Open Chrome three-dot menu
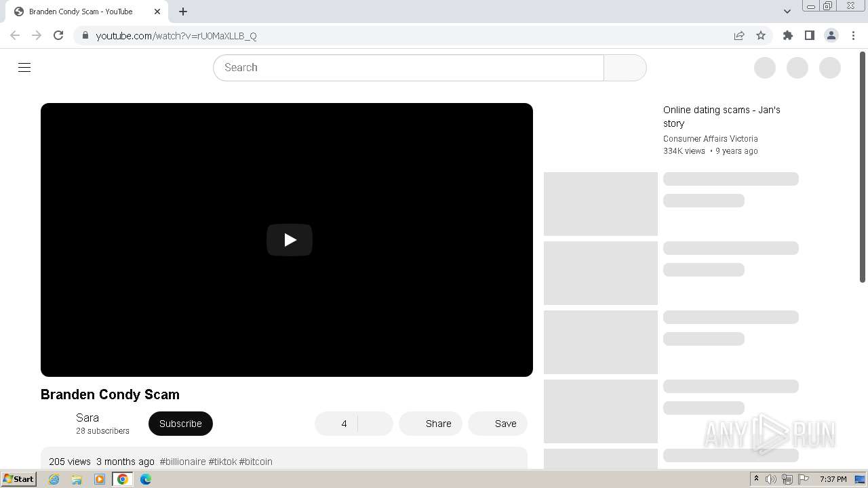 click(x=853, y=35)
